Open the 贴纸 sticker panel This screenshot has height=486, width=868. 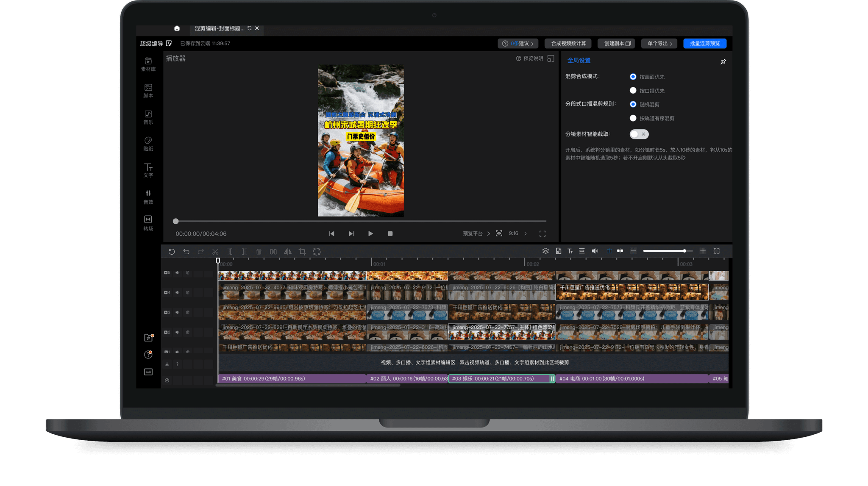coord(148,144)
